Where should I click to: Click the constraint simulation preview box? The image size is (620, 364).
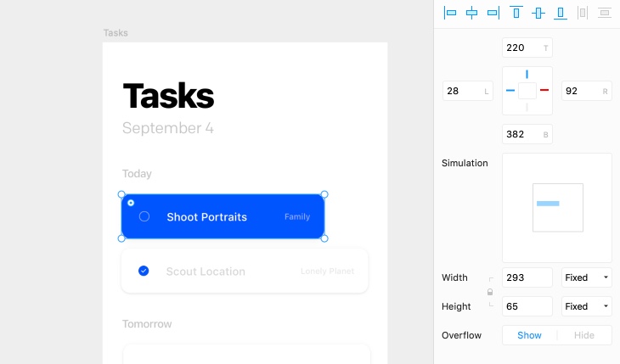[557, 208]
